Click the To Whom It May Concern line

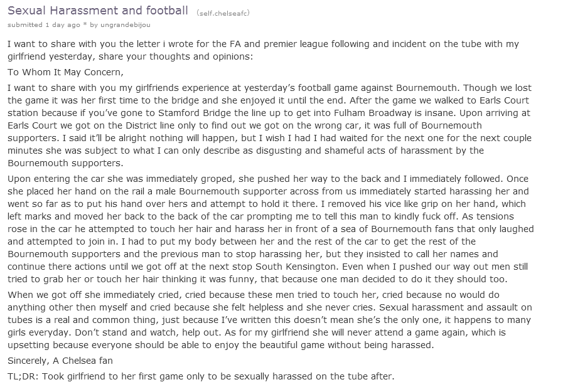[x=65, y=72]
